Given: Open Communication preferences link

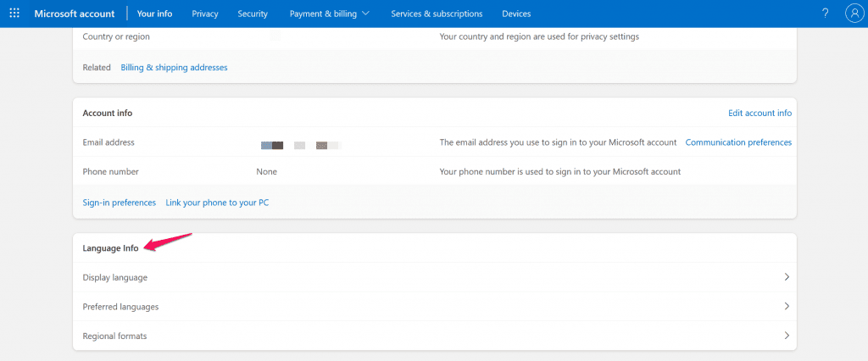Looking at the screenshot, I should (x=738, y=142).
